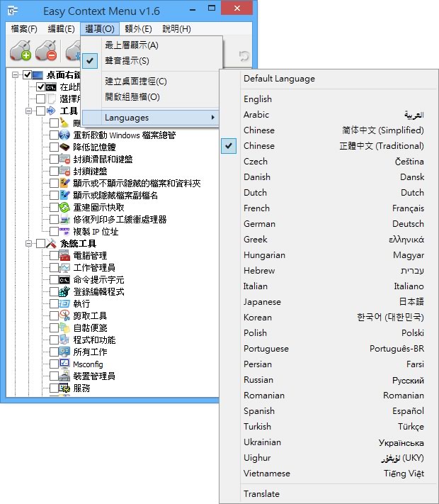Click the registry cube icon for 登錄編輯程式
The image size is (439, 504).
[64, 291]
